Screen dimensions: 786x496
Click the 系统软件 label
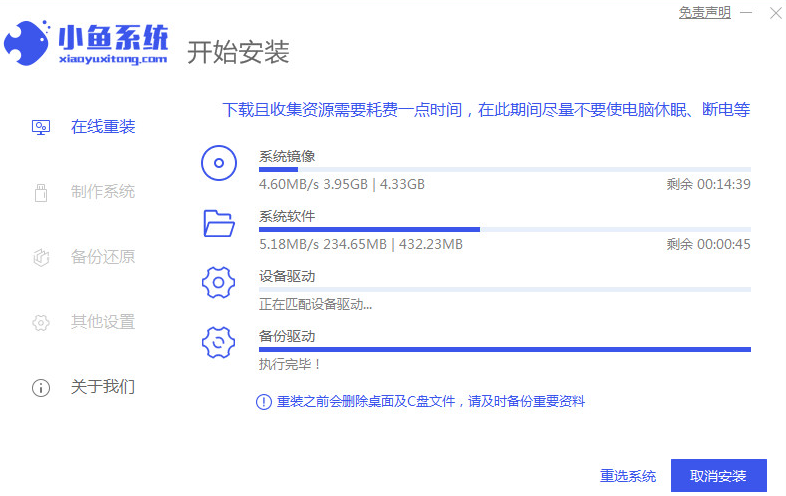point(287,217)
